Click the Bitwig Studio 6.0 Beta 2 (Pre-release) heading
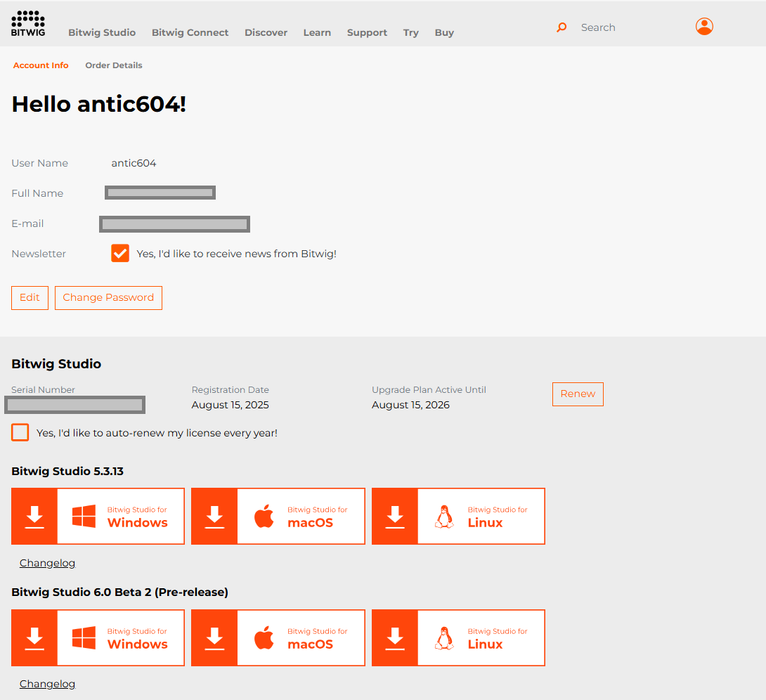The image size is (766, 700). pos(119,592)
